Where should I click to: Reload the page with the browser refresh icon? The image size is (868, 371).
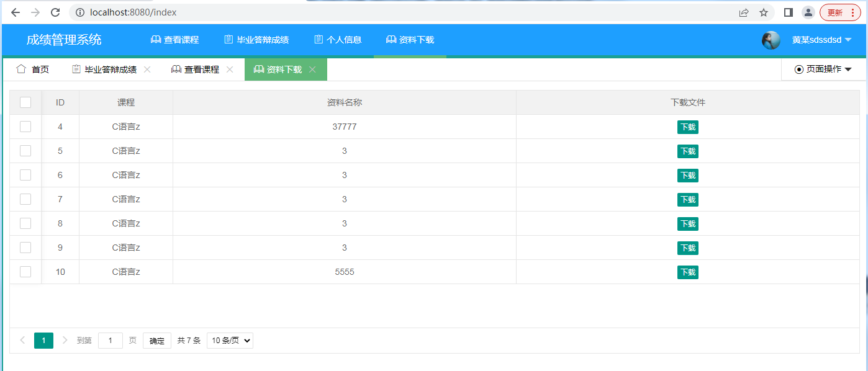point(55,12)
